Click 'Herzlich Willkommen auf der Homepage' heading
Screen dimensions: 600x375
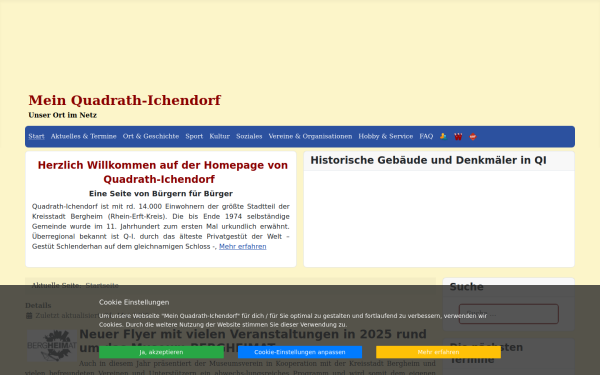(163, 172)
